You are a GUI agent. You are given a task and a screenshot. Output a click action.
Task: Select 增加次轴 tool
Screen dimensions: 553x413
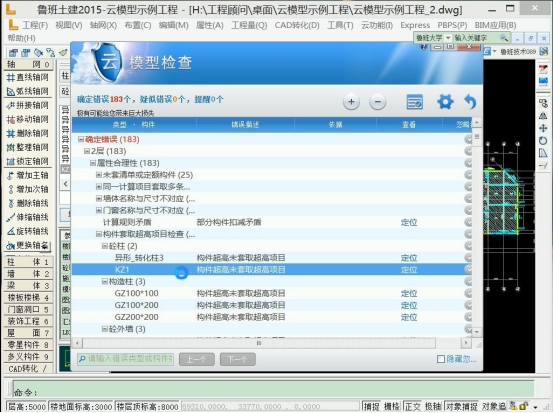coord(28,189)
